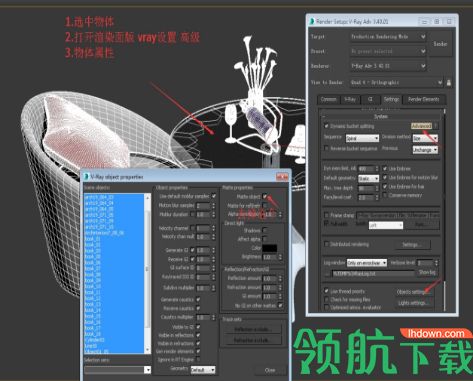This screenshot has height=381, width=473.
Task: Enable Direct light Shadows checkbox
Action: coord(265,230)
